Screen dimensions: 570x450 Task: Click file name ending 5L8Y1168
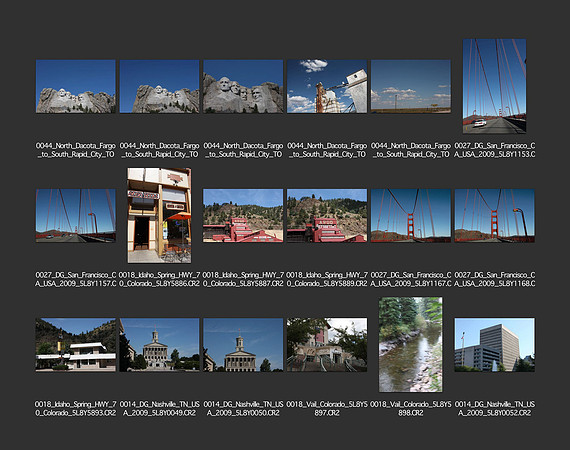(x=494, y=279)
